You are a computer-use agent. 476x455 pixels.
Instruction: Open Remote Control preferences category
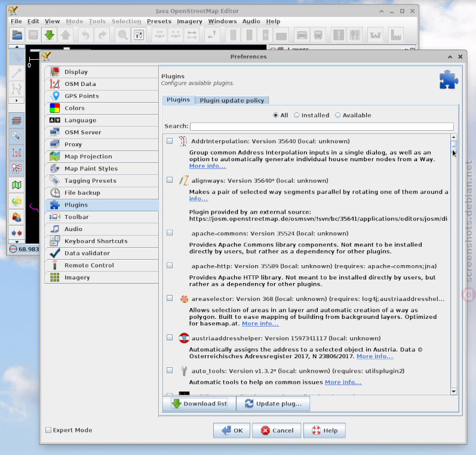click(x=102, y=266)
